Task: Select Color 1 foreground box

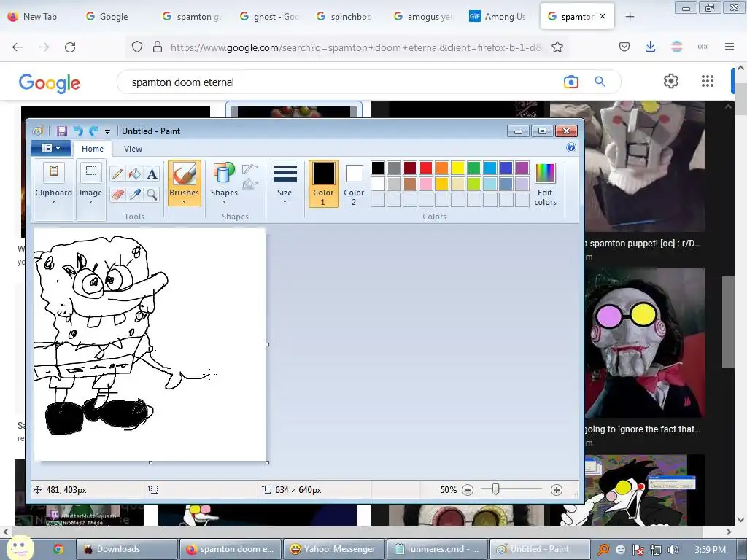Action: pos(323,184)
